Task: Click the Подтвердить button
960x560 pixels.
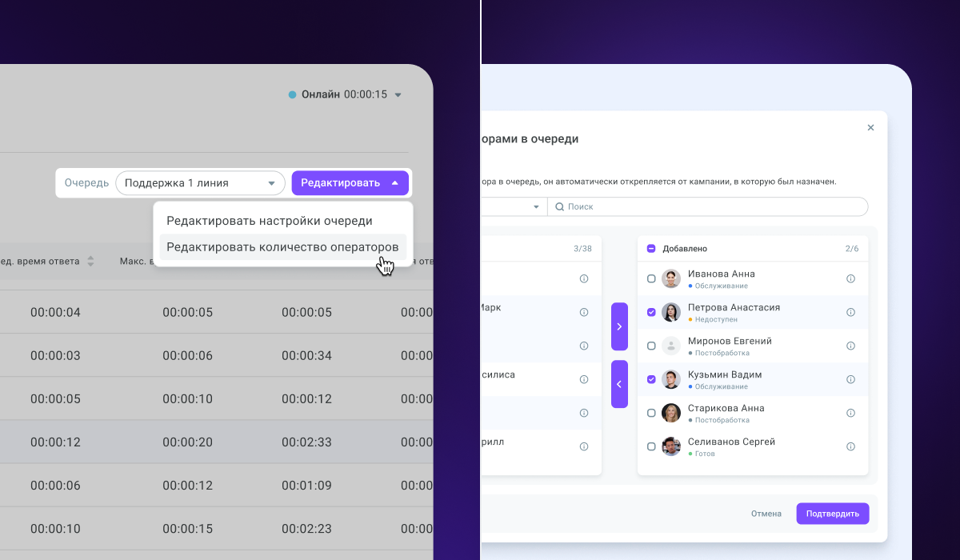Action: coord(832,514)
